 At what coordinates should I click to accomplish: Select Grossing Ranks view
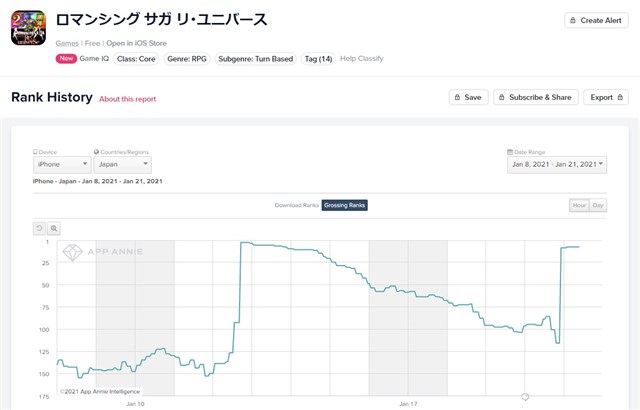point(344,205)
